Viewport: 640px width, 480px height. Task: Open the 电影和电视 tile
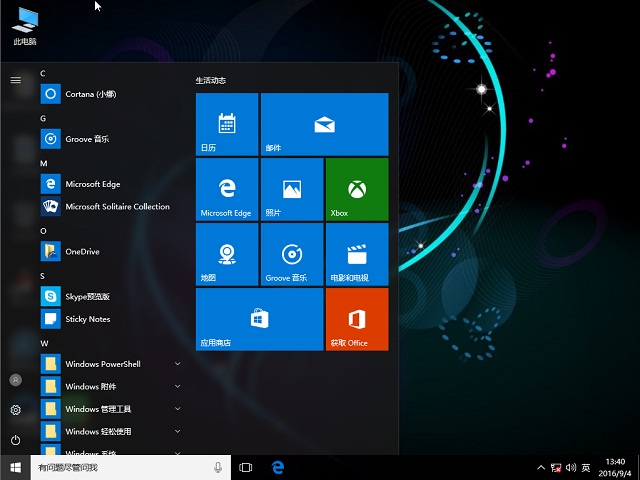[x=356, y=253]
